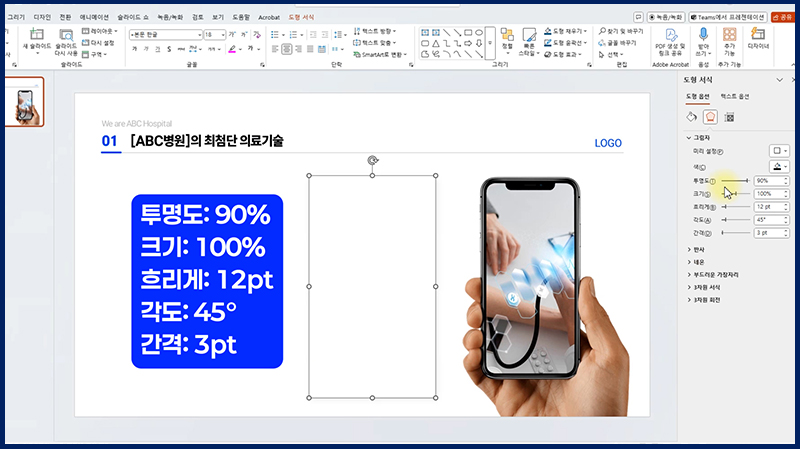Image resolution: width=800 pixels, height=449 pixels.
Task: Click the Share (공유) button
Action: [x=783, y=17]
